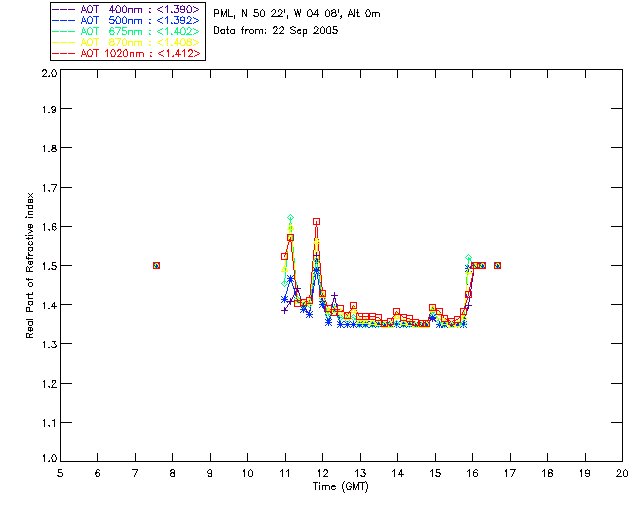
Task: Click the 'Data from: 22 Sep 2005' text
Action: tap(276, 31)
